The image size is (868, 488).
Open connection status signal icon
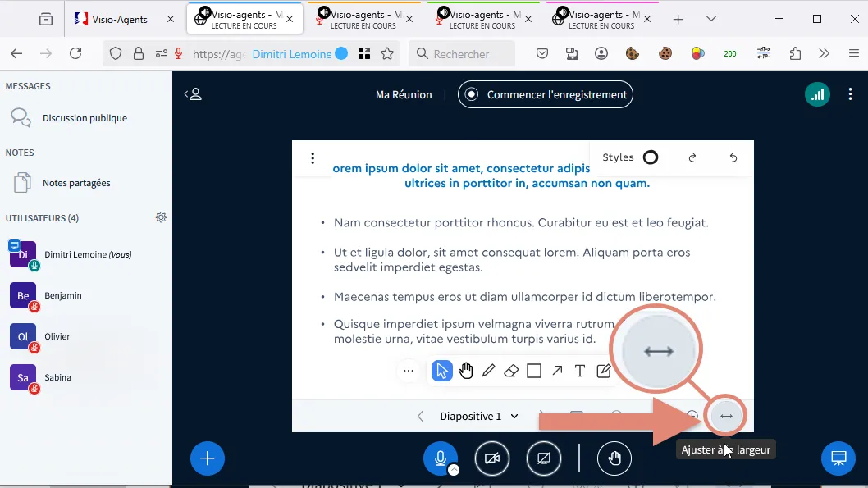817,94
